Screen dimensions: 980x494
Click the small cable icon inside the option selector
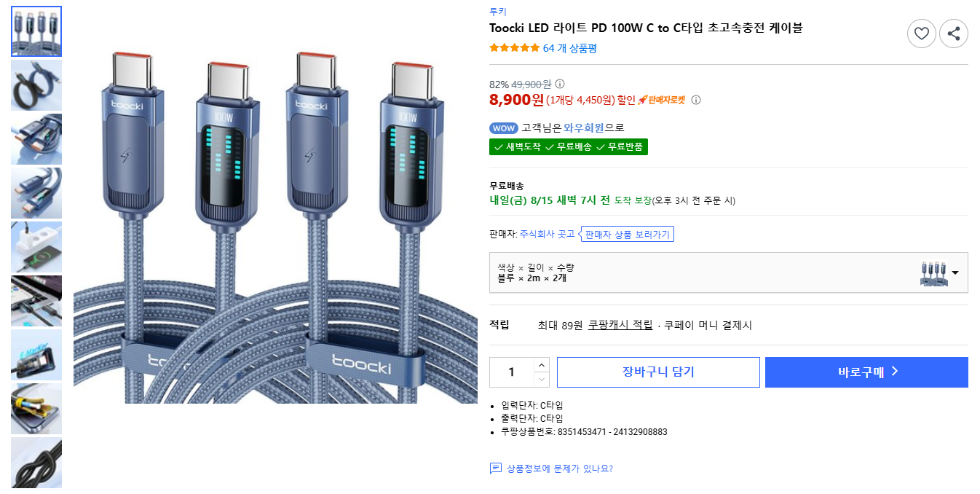point(936,272)
